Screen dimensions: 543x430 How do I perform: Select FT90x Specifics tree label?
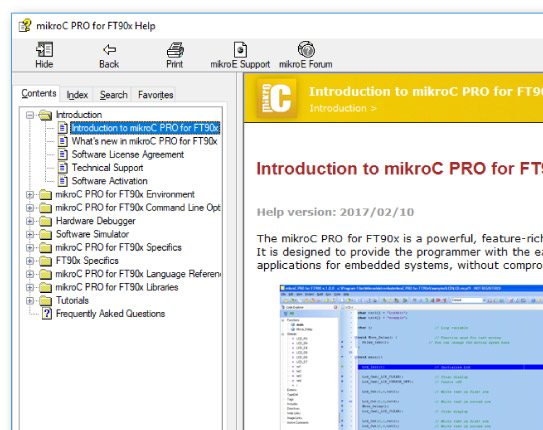(x=87, y=261)
